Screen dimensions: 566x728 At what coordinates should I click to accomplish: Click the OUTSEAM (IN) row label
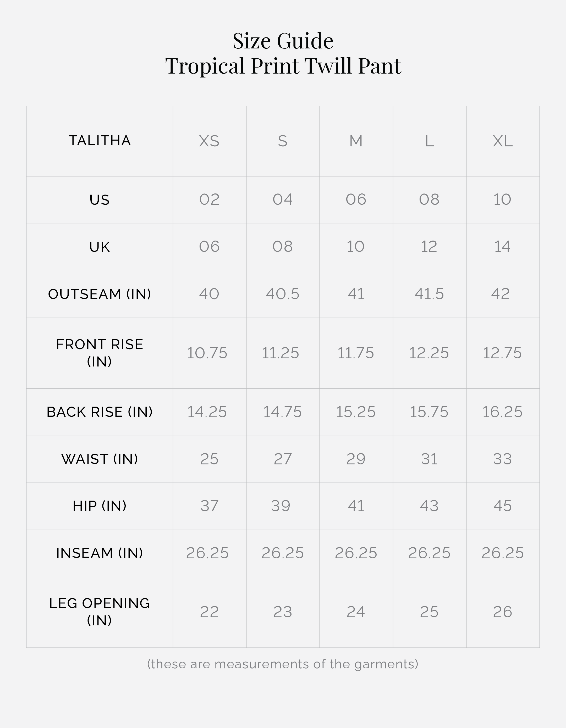tap(99, 294)
